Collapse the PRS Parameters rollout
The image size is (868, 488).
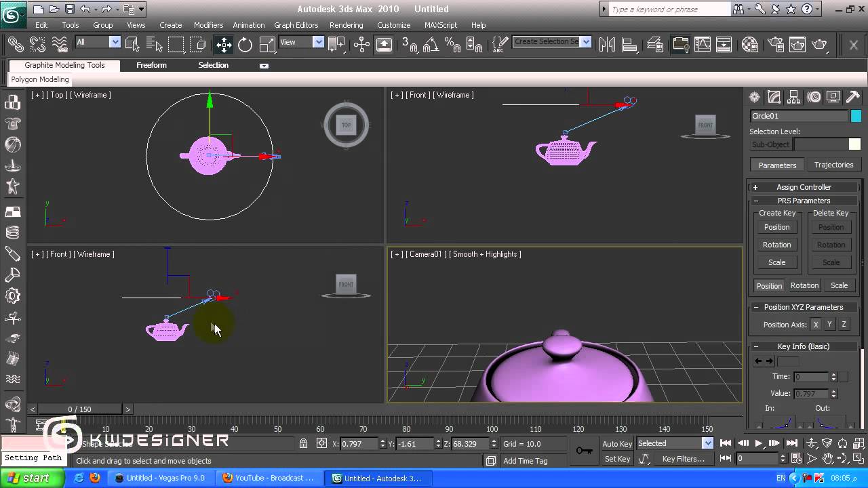(804, 201)
